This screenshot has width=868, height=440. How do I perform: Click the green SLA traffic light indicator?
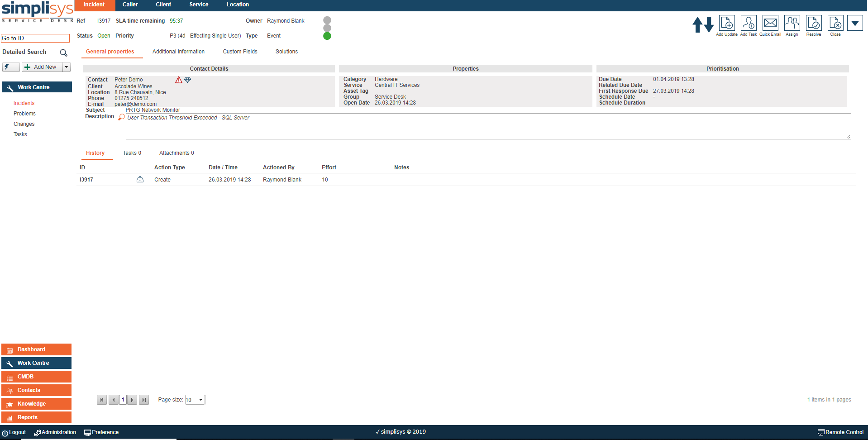[327, 36]
